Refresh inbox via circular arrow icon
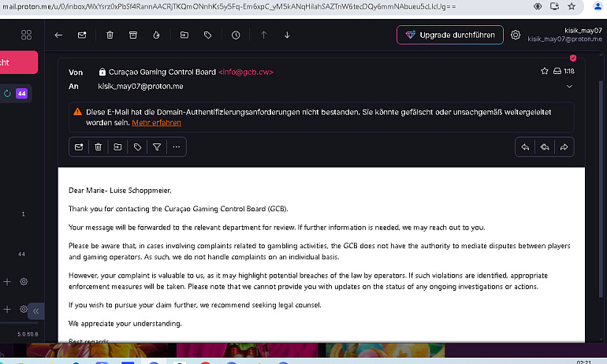The height and width of the screenshot is (364, 607). pos(7,94)
